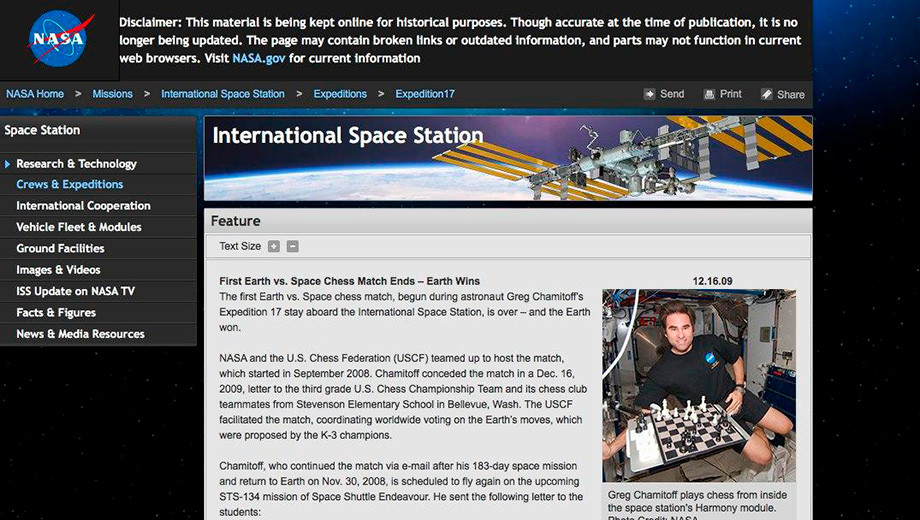Open Images & Videos menu item

tap(58, 270)
